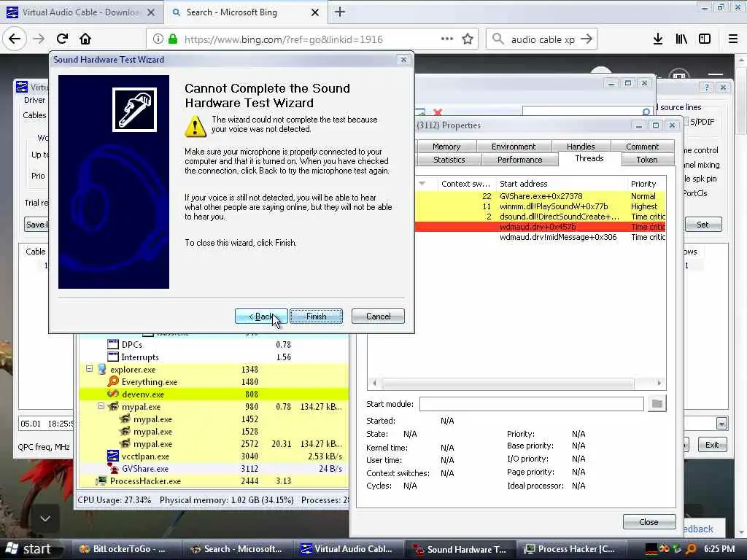Select ProcessHacker.exe process
Screen dimensions: 747x560
pos(214,481)
